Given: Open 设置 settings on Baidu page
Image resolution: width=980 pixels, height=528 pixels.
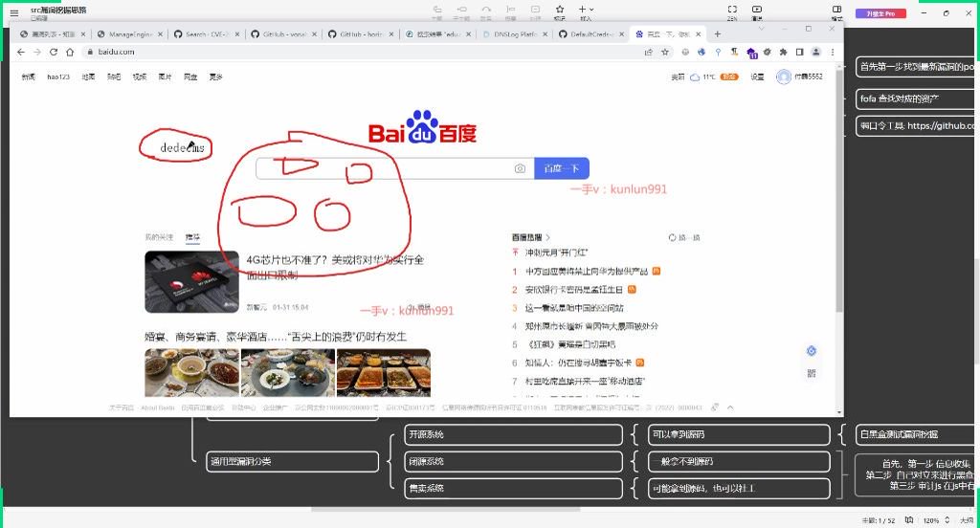Looking at the screenshot, I should (758, 77).
